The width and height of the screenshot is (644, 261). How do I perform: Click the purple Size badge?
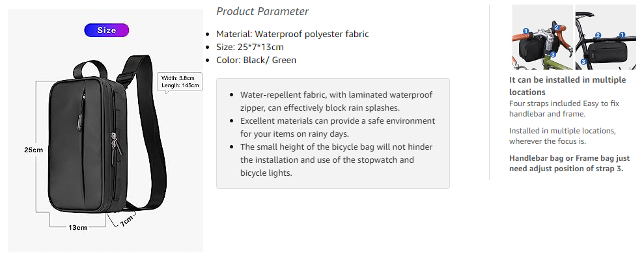106,31
